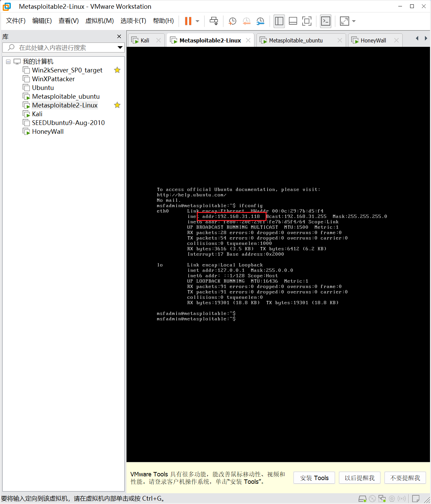Click the Kali running VM icon in library
The width and height of the screenshot is (431, 504).
click(26, 114)
